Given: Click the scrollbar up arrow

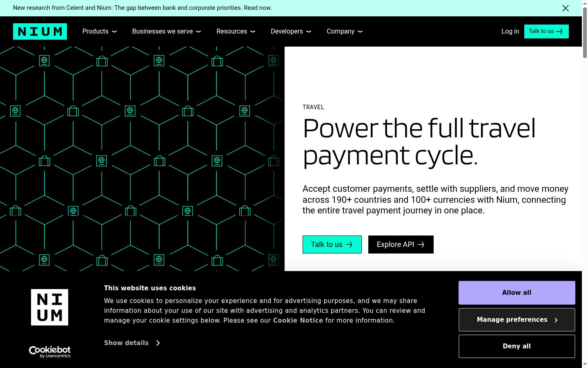Looking at the screenshot, I should click(x=585, y=3).
